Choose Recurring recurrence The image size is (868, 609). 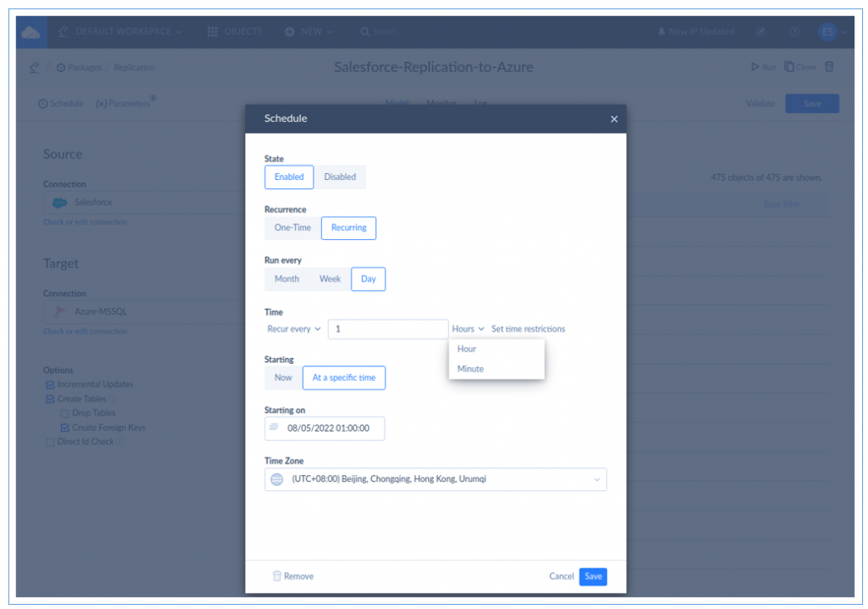348,228
